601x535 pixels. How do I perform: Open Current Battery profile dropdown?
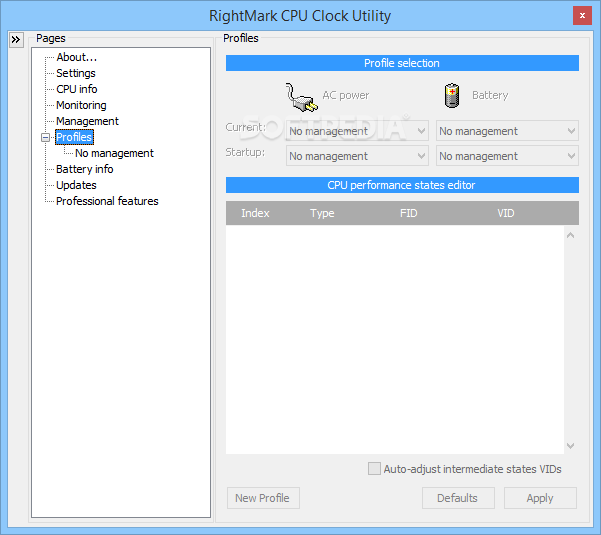click(507, 131)
